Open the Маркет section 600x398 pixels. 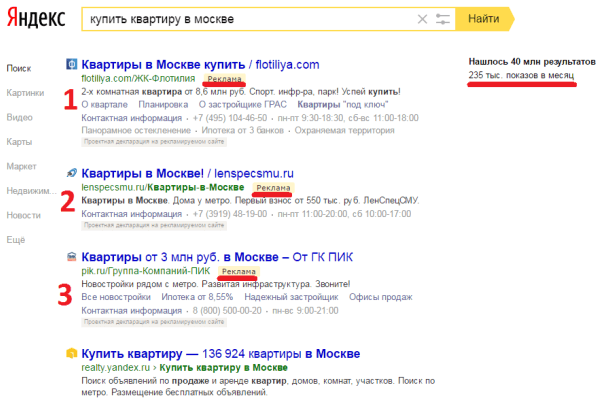pyautogui.click(x=21, y=166)
